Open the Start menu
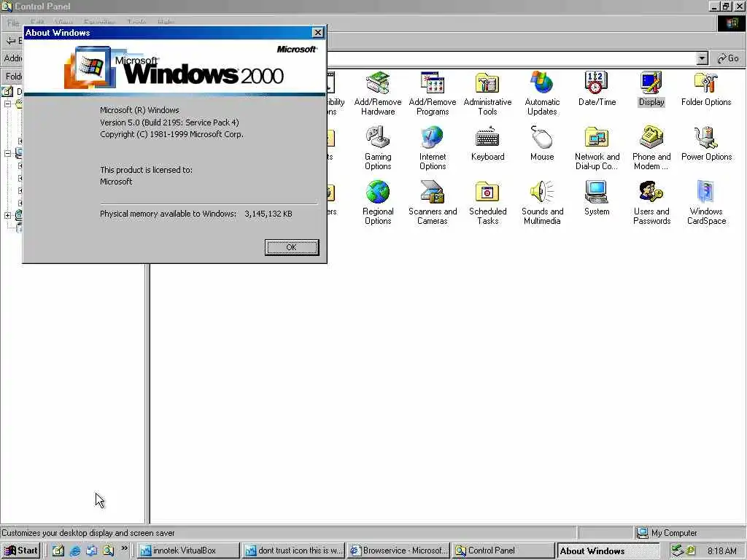Viewport: 747px width, 560px height. tap(21, 551)
